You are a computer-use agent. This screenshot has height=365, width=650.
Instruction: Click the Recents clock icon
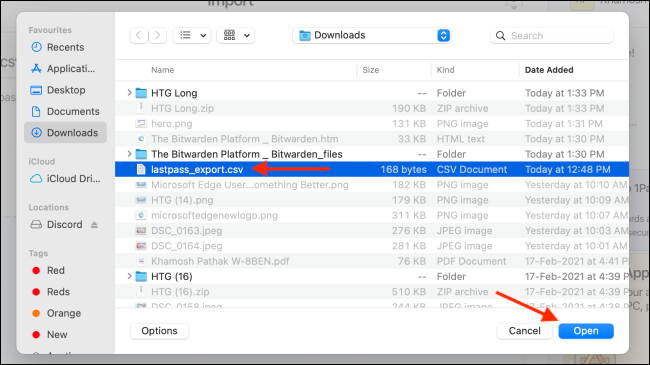pyautogui.click(x=36, y=47)
